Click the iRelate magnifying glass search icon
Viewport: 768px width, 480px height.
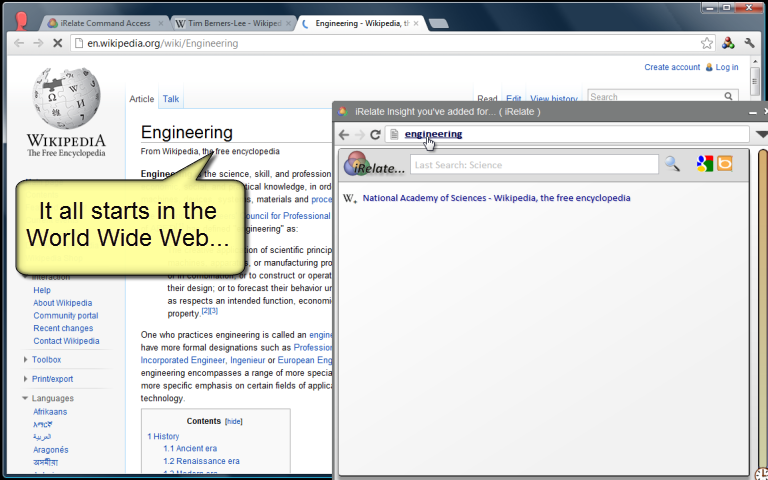coord(672,164)
